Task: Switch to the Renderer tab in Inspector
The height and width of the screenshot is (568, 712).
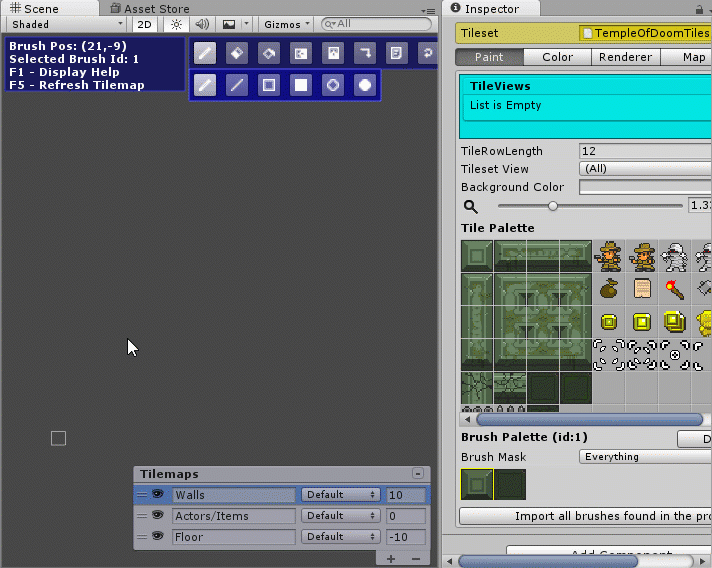Action: 625,57
